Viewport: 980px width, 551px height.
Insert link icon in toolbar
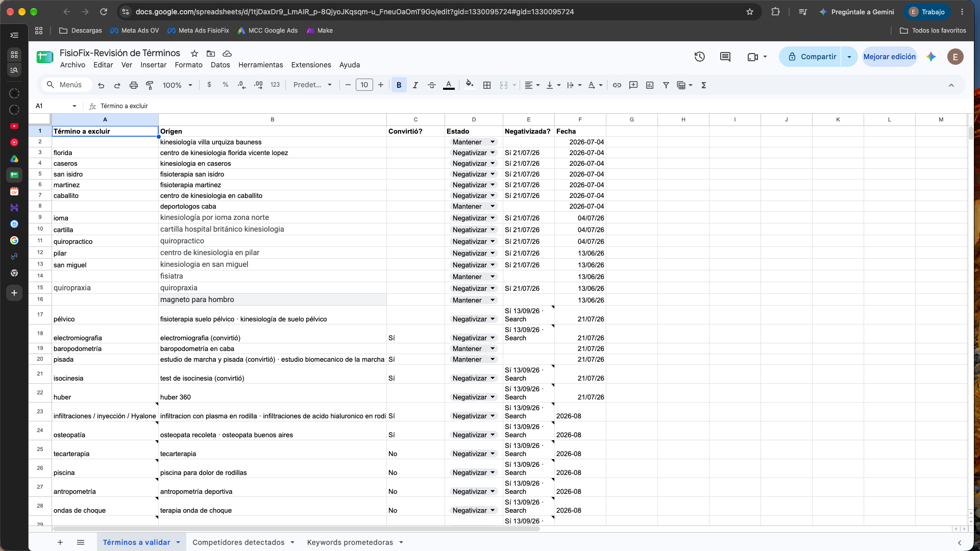tap(617, 85)
